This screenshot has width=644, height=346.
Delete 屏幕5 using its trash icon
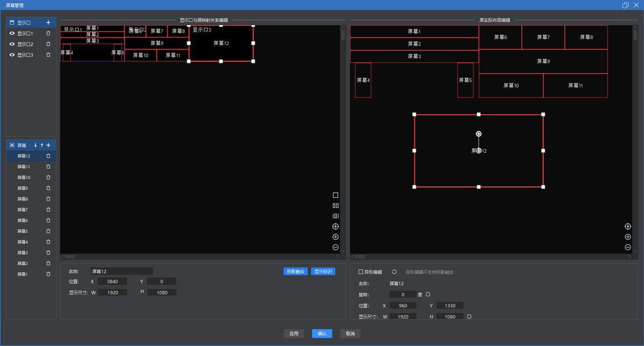pyautogui.click(x=48, y=231)
